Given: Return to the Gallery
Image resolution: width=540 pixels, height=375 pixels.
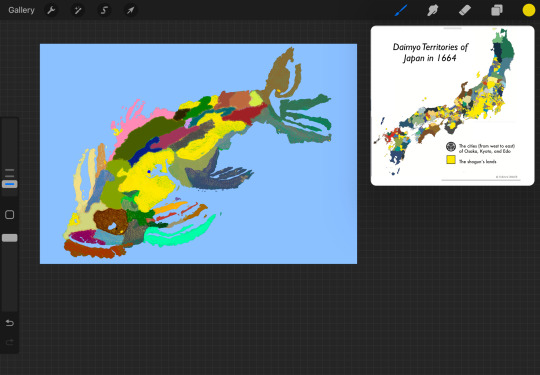Looking at the screenshot, I should pos(21,10).
